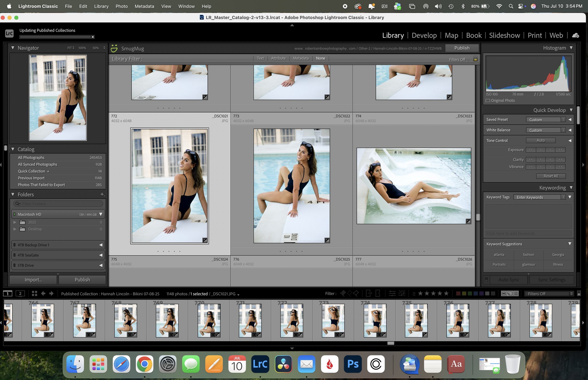Select the Attribute tab in Library Filter
Image resolution: width=588 pixels, height=380 pixels.
(278, 58)
